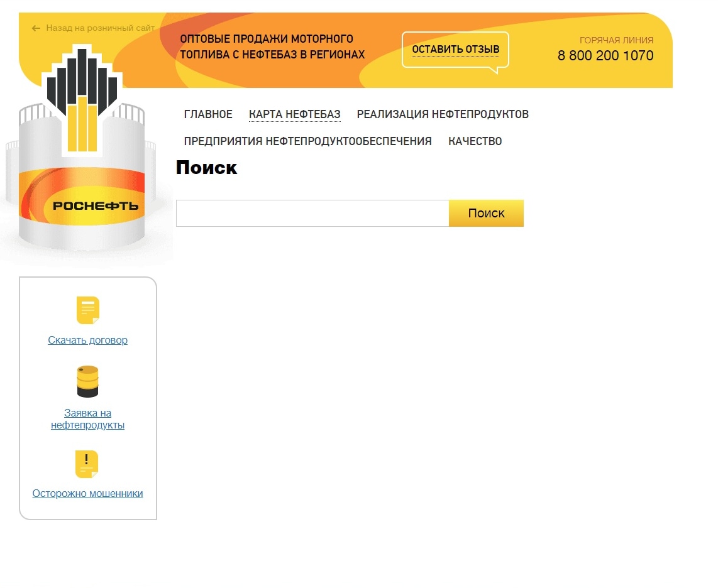Click the oil barrel icon
The image size is (718, 588).
(x=87, y=381)
